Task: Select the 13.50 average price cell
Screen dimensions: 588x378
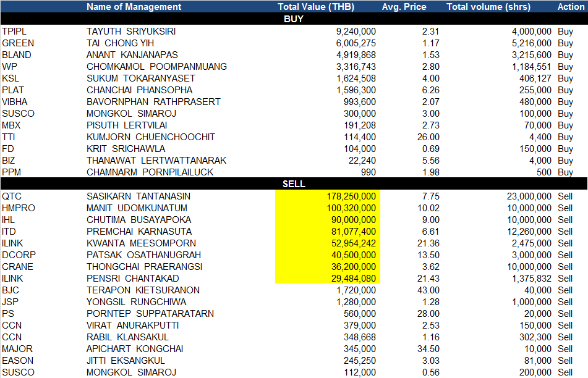Action: pos(428,254)
